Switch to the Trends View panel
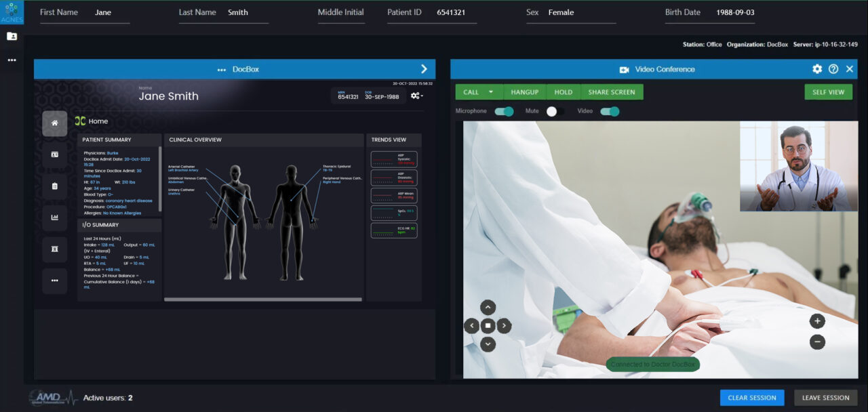 pyautogui.click(x=393, y=140)
